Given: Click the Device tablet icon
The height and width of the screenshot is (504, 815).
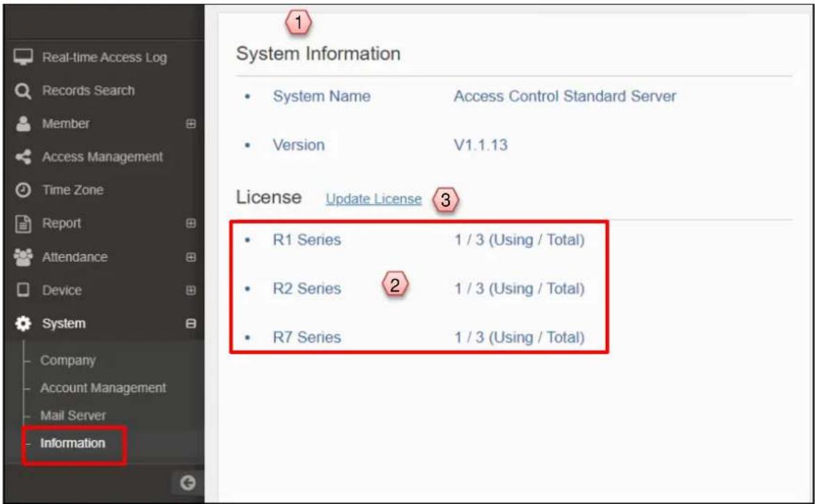Looking at the screenshot, I should pos(23,290).
